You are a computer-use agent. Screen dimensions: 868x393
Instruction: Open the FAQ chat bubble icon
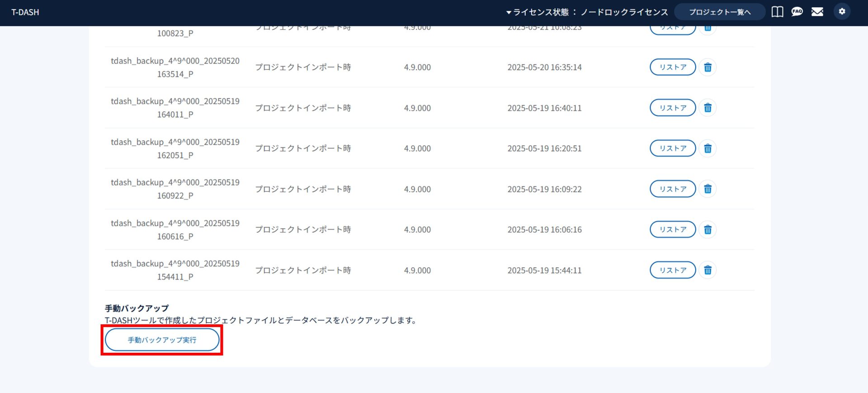pos(797,12)
